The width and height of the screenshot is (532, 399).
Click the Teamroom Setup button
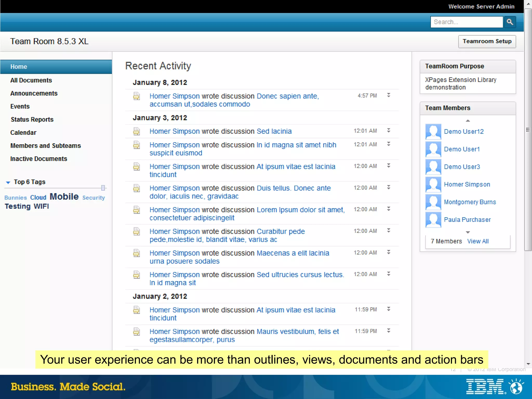pyautogui.click(x=487, y=42)
